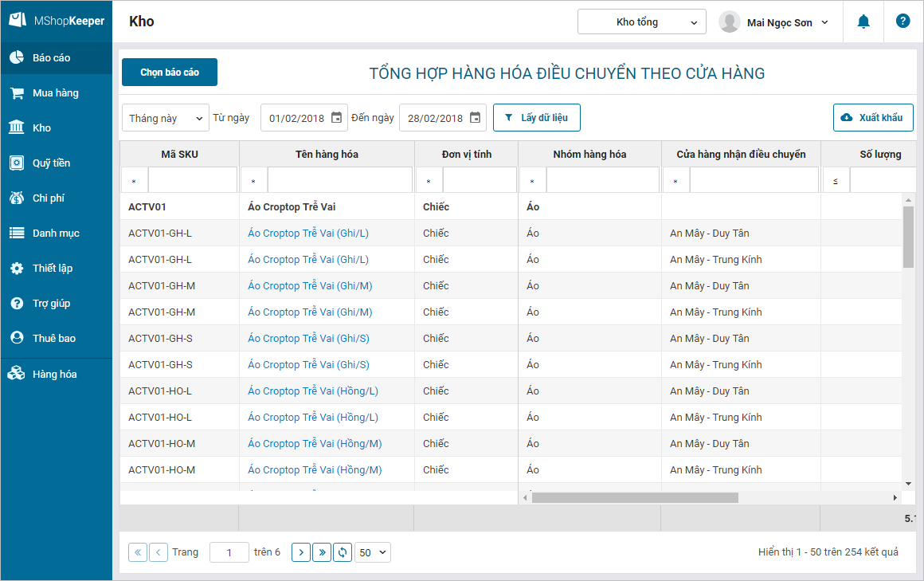This screenshot has width=924, height=581.
Task: Export report with Xuất khẩu button
Action: 872,118
